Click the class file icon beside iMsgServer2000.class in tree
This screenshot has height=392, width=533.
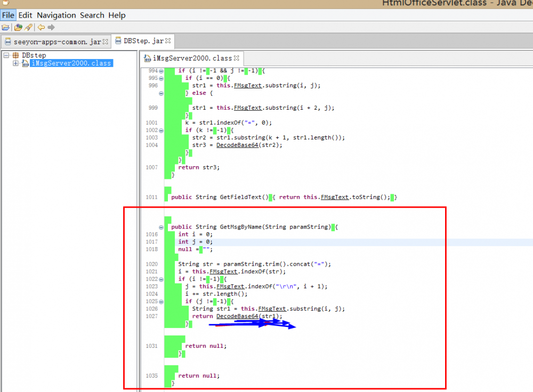(25, 63)
